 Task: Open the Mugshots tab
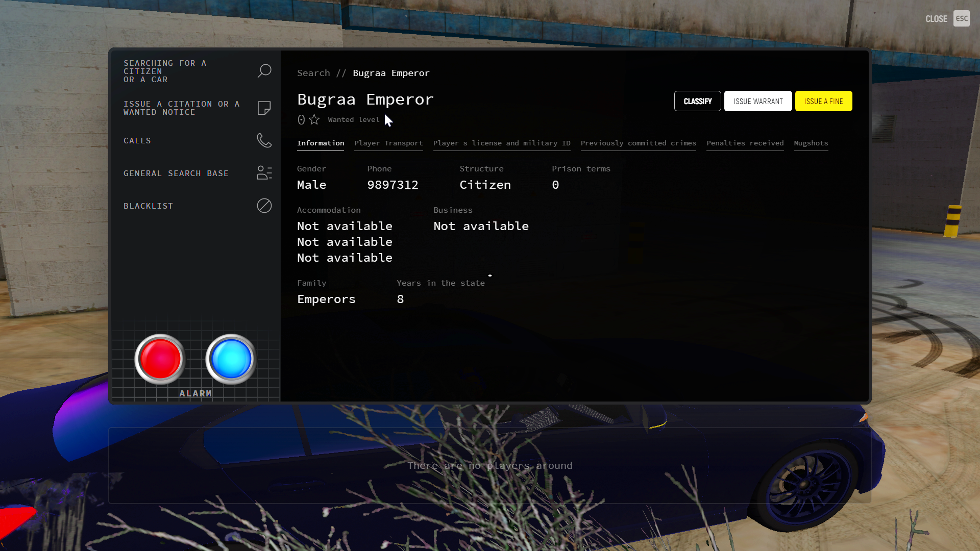811,143
